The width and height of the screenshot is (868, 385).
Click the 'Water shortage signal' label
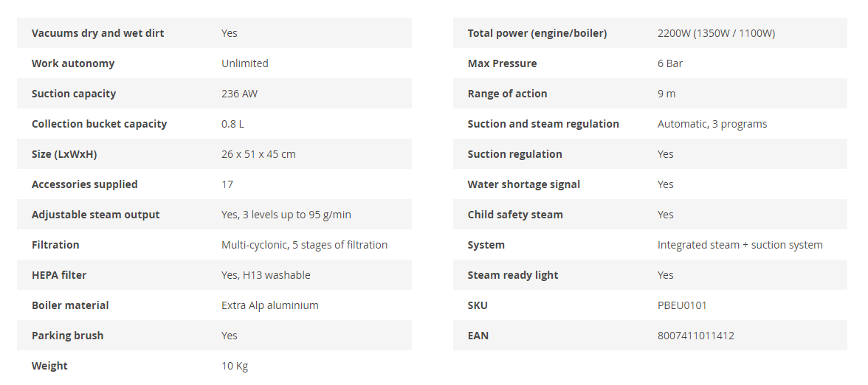click(523, 184)
